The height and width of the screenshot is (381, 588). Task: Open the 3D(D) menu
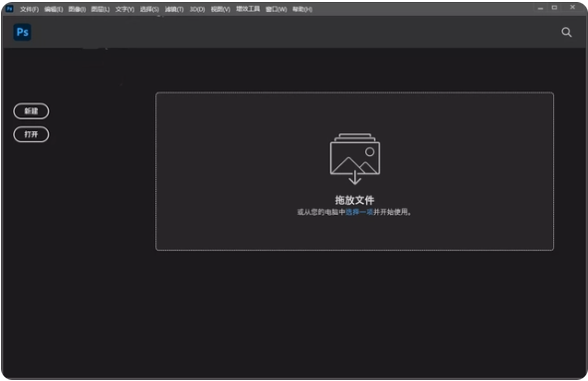[x=197, y=9]
